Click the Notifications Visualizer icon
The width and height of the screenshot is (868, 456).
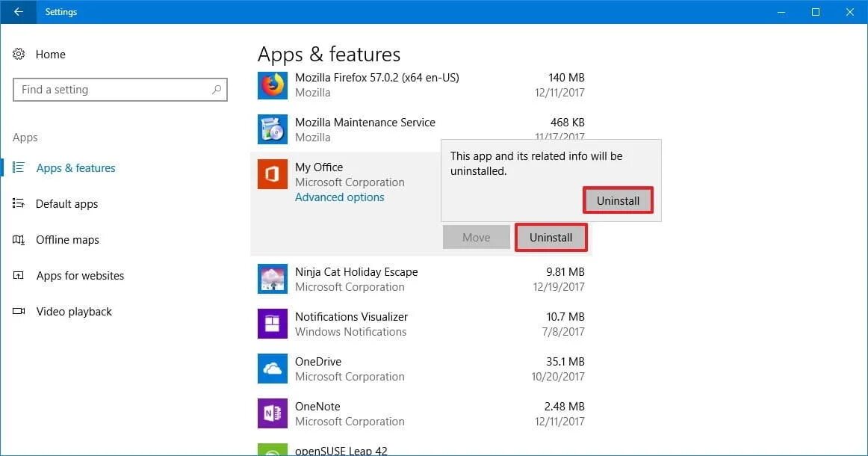point(273,324)
